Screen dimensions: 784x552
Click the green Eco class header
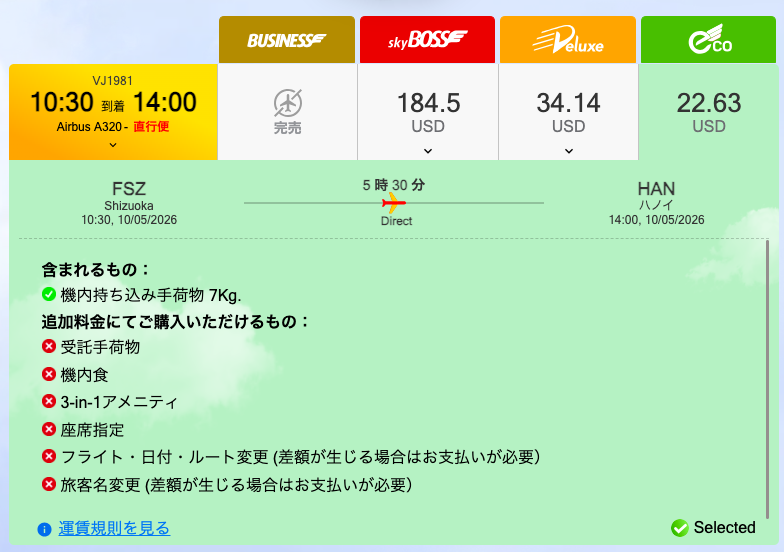point(709,40)
